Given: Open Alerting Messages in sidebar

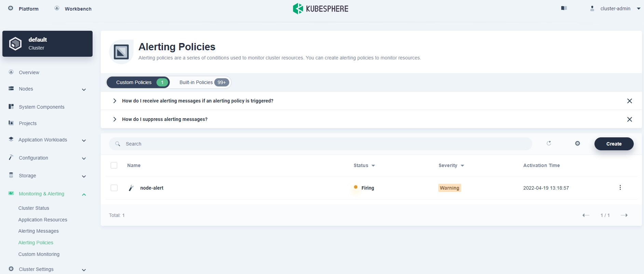Looking at the screenshot, I should pyautogui.click(x=39, y=231).
